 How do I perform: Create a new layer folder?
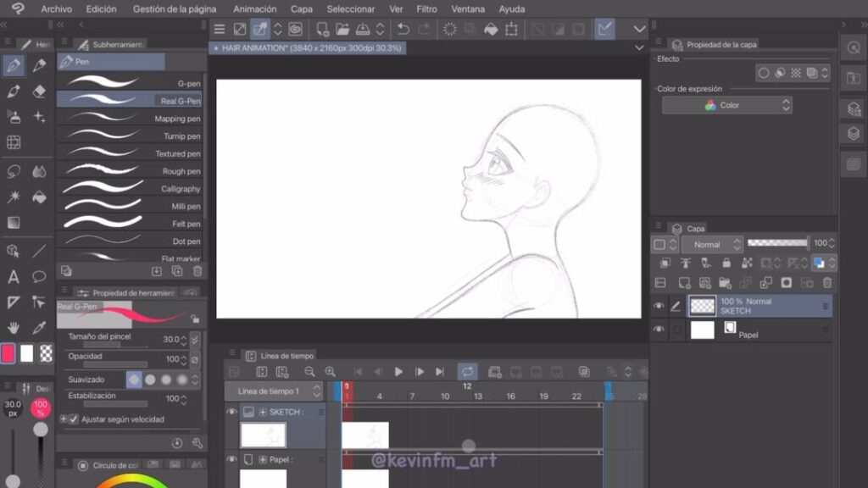tap(726, 283)
